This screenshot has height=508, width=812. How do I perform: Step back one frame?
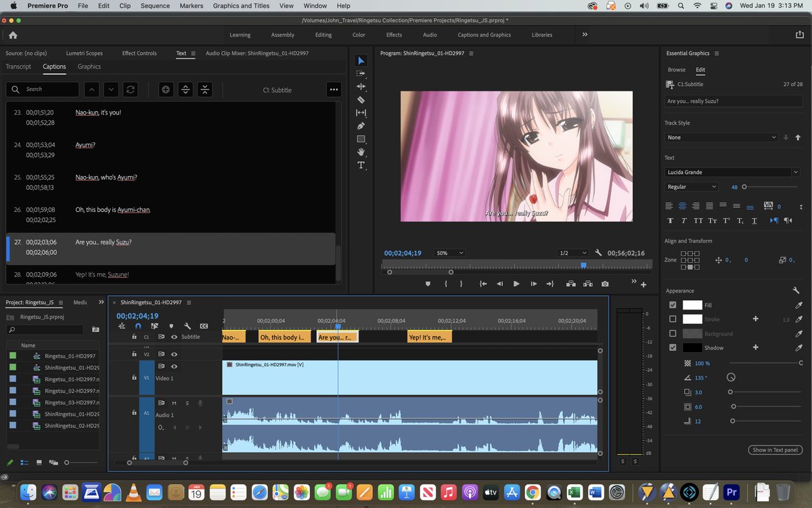coord(499,284)
